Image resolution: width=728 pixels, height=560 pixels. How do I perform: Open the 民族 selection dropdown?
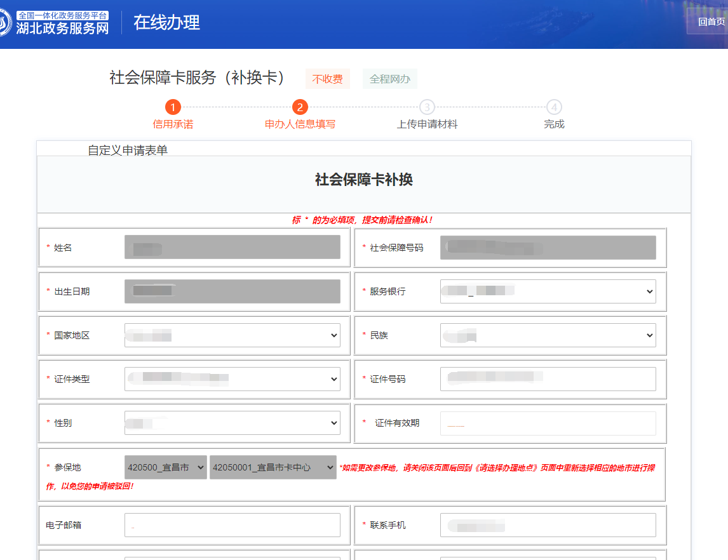pyautogui.click(x=548, y=335)
